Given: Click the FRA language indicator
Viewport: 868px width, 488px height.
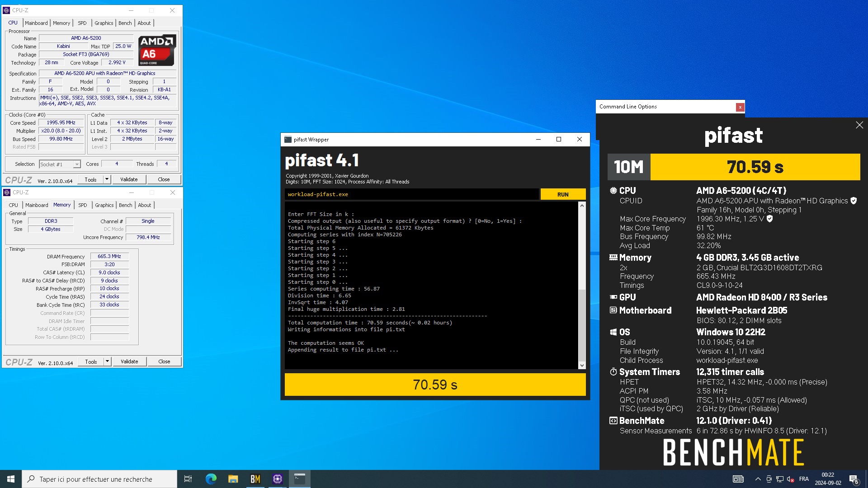Looking at the screenshot, I should tap(804, 479).
